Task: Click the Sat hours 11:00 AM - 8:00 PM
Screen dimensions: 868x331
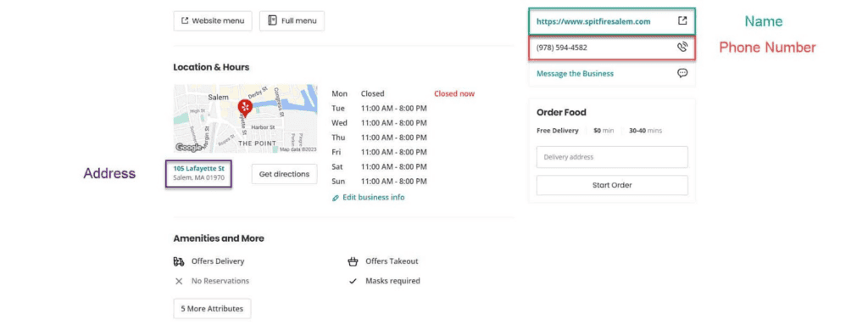Action: (x=393, y=166)
